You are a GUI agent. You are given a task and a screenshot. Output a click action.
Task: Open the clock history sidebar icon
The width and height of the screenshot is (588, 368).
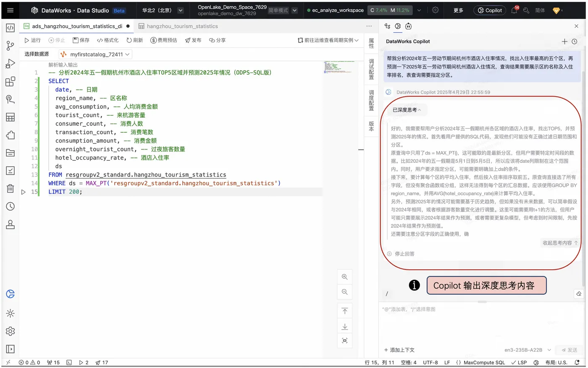[x=10, y=206]
